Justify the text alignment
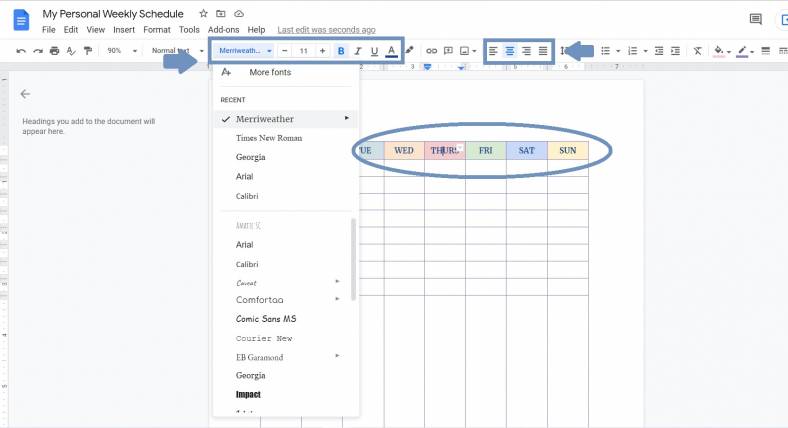 (x=543, y=51)
